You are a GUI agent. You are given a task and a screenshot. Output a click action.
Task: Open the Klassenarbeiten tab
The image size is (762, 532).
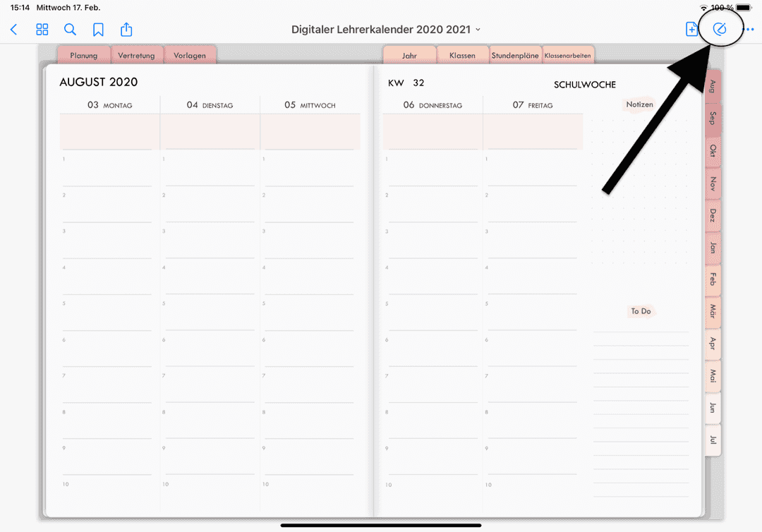pyautogui.click(x=568, y=54)
